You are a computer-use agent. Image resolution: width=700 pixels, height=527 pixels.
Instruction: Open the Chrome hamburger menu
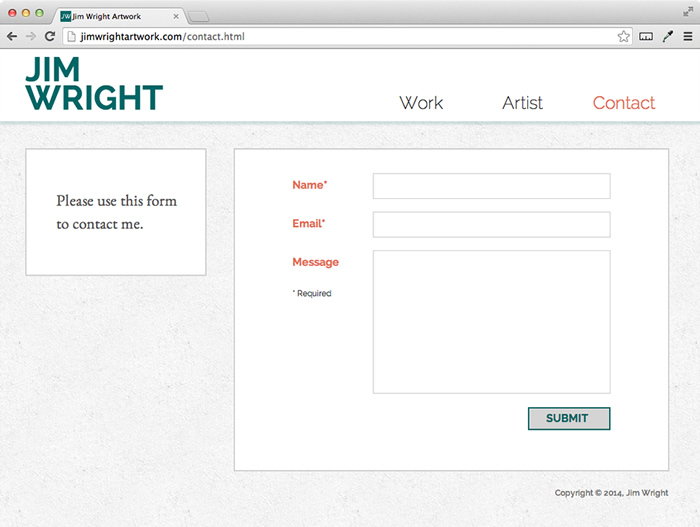point(687,36)
